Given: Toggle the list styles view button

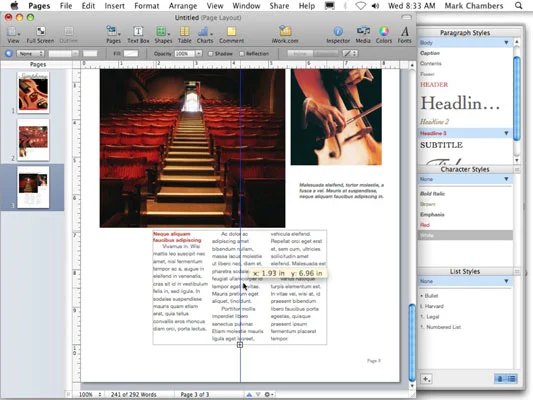Looking at the screenshot, I should (512, 379).
